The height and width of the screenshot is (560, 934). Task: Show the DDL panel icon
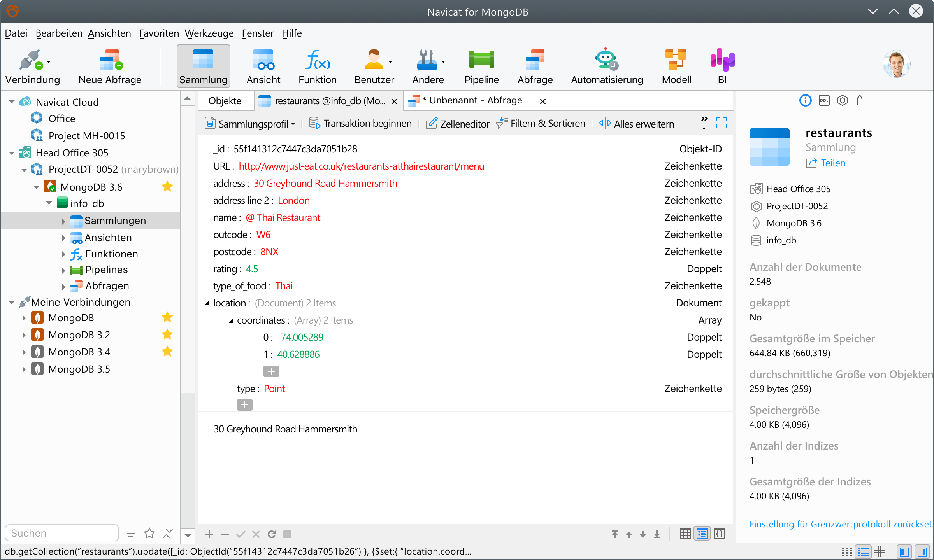click(824, 101)
